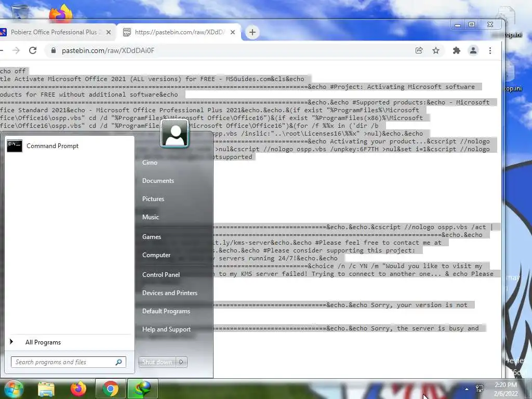Click the Windows Start orb
The height and width of the screenshot is (399, 532).
13,389
